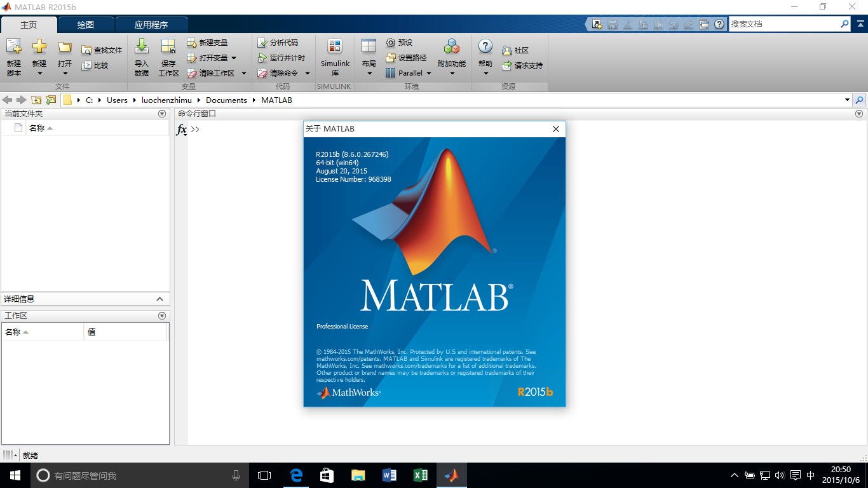
Task: Open the 工作区 panel actions menu
Action: 162,316
